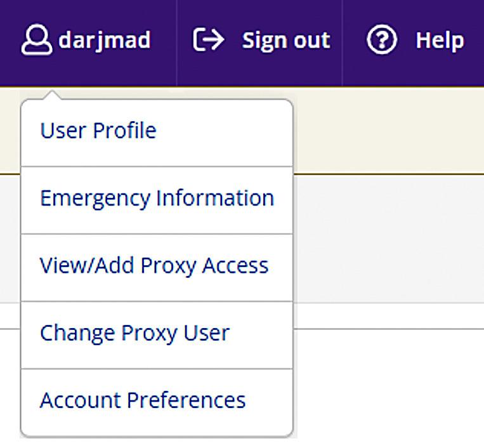Screen dimensions: 484x448
Task: Select Change Proxy User option
Action: (134, 333)
